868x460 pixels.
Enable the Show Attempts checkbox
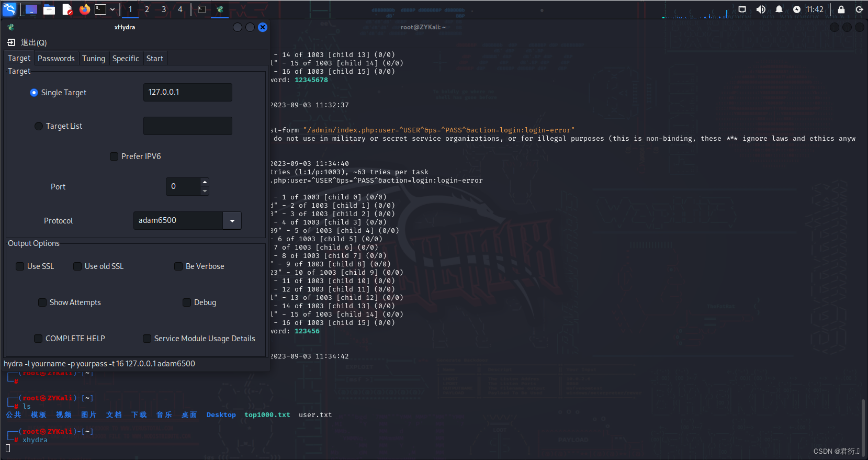(42, 302)
